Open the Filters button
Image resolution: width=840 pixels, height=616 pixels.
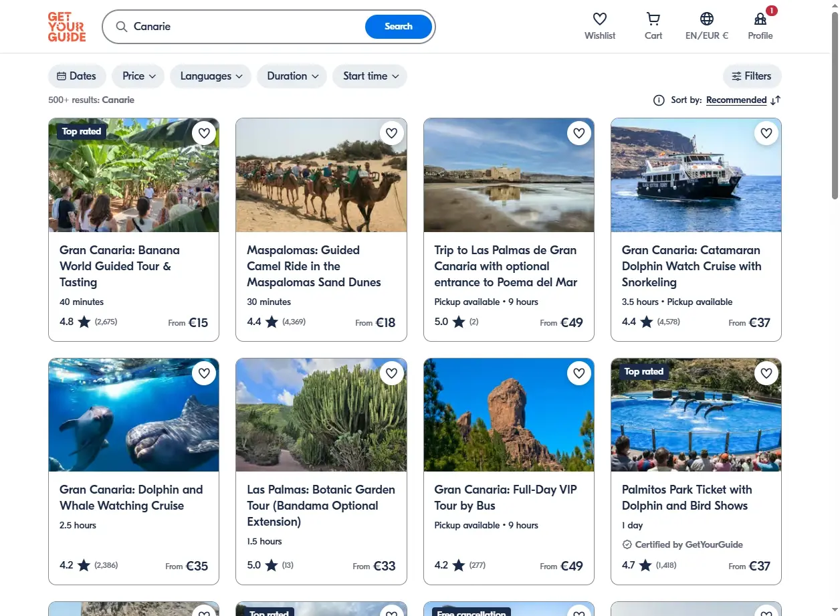[x=752, y=76]
